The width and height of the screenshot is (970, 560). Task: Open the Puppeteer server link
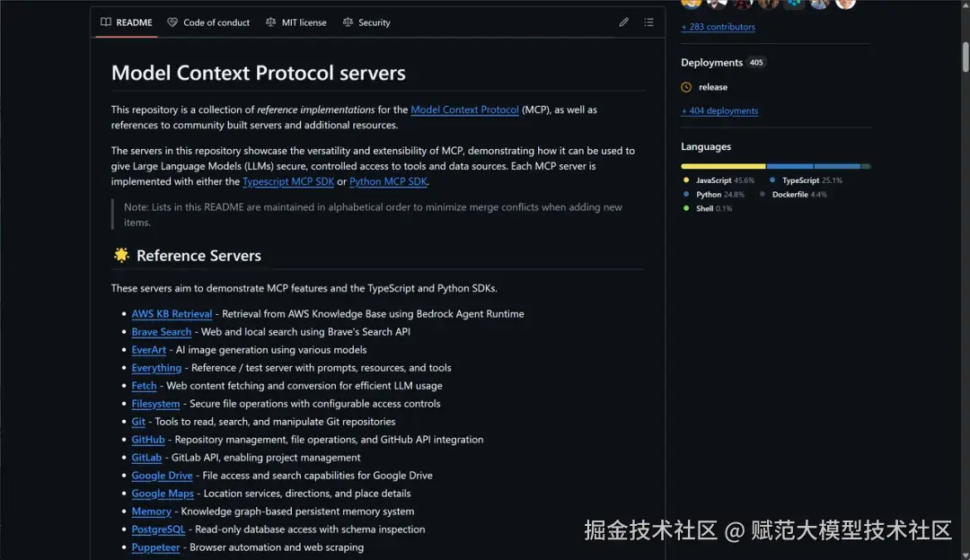[155, 547]
